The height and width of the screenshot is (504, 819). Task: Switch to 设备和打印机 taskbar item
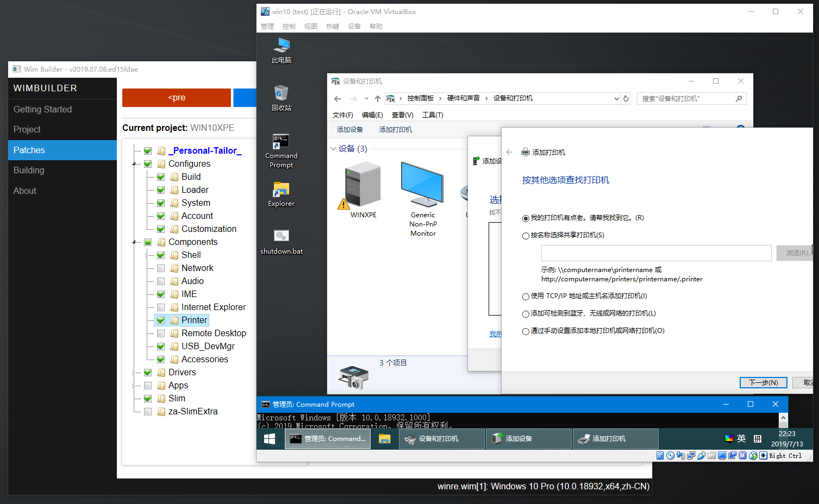click(442, 439)
